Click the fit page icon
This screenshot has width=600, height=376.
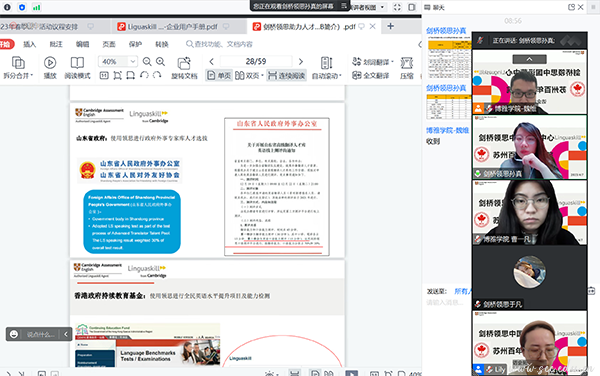117,75
